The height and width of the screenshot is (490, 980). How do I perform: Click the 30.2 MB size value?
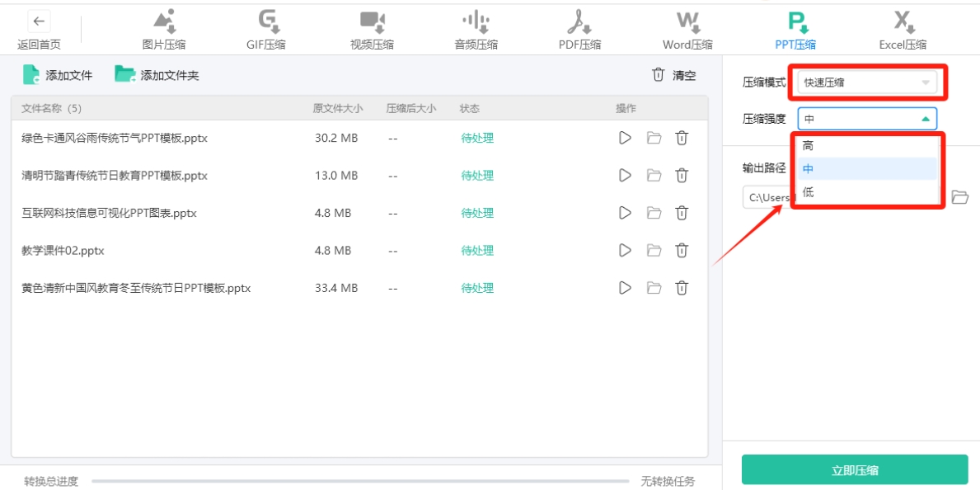coord(336,138)
